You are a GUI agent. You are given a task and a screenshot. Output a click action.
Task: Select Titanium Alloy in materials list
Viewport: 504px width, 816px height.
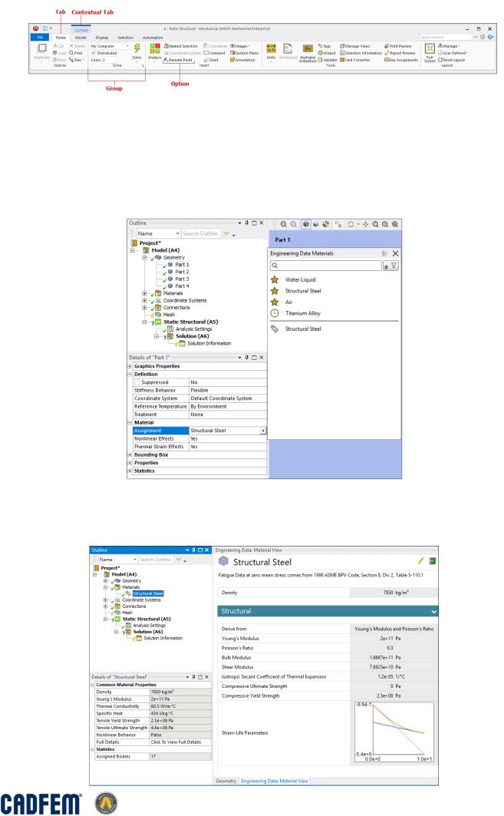[303, 313]
